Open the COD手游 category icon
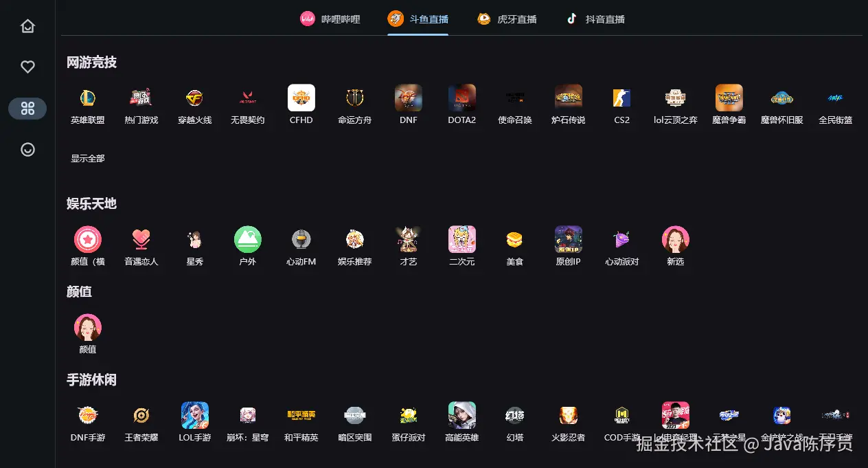Screen dimensions: 868x468 622,415
